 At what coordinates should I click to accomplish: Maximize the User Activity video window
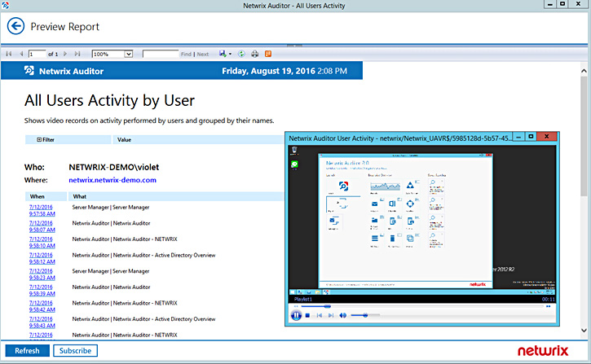pyautogui.click(x=531, y=136)
